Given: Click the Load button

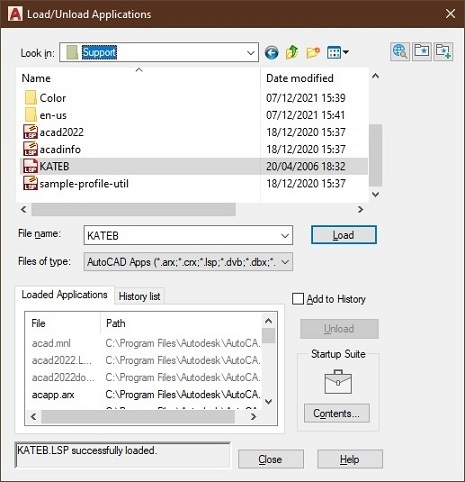Looking at the screenshot, I should (x=344, y=235).
